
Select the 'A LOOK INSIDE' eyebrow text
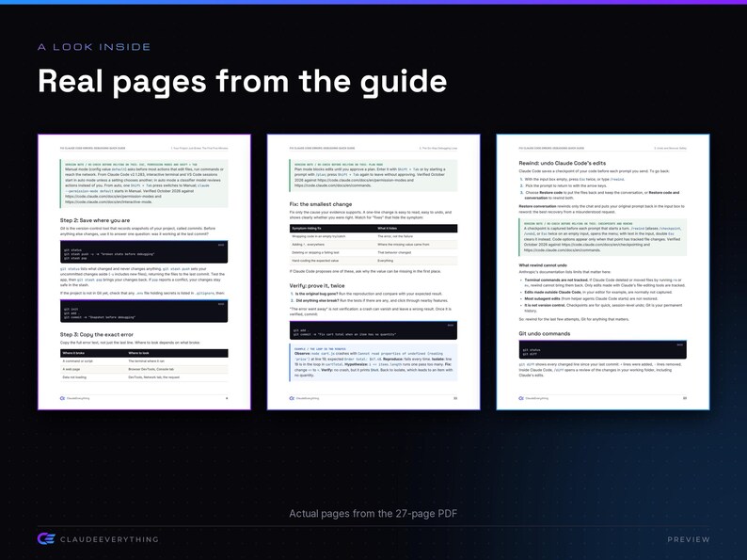94,47
